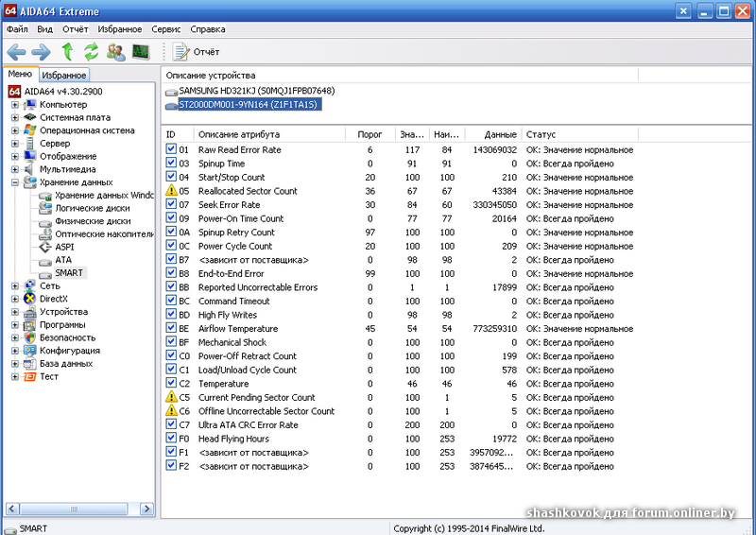Open the Отчёт menu

pyautogui.click(x=76, y=29)
